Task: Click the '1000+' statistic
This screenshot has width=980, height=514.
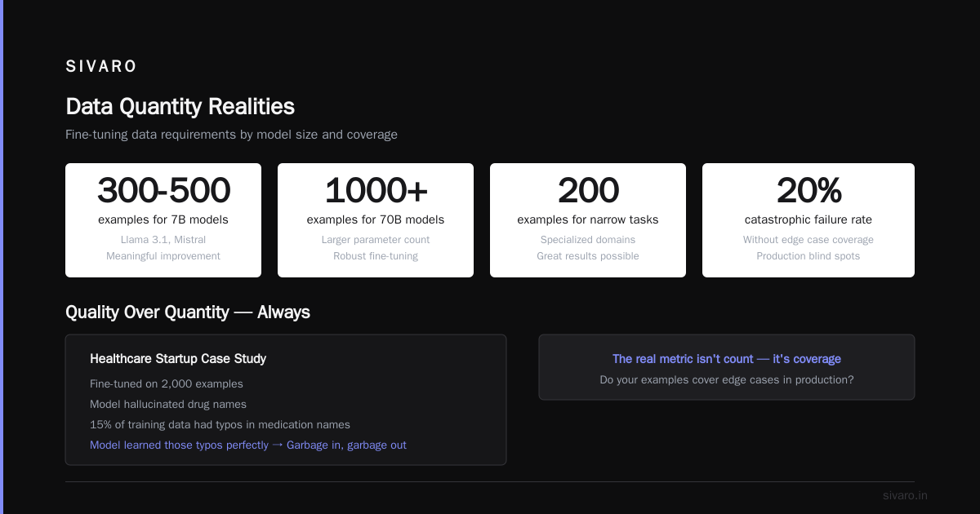Action: click(x=376, y=190)
